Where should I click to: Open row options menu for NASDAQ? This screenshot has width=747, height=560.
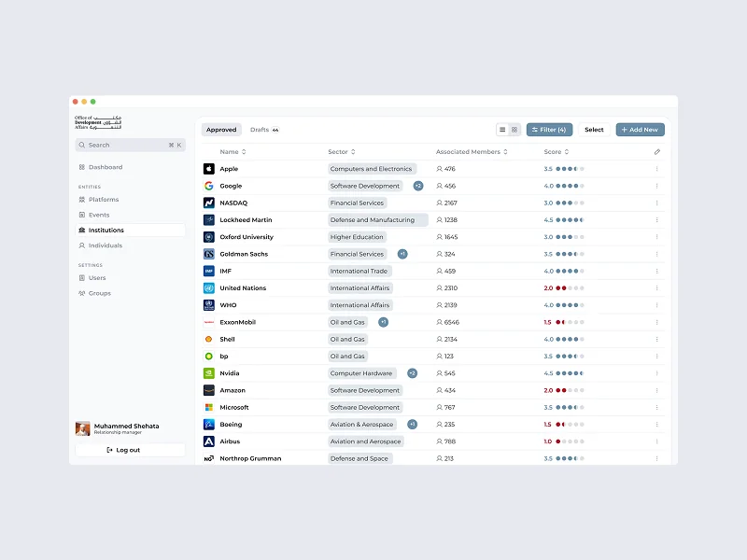pyautogui.click(x=657, y=203)
